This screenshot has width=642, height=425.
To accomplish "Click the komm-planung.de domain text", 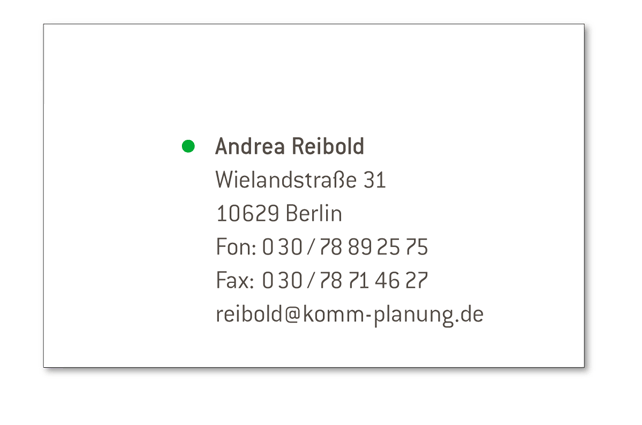I will point(393,315).
